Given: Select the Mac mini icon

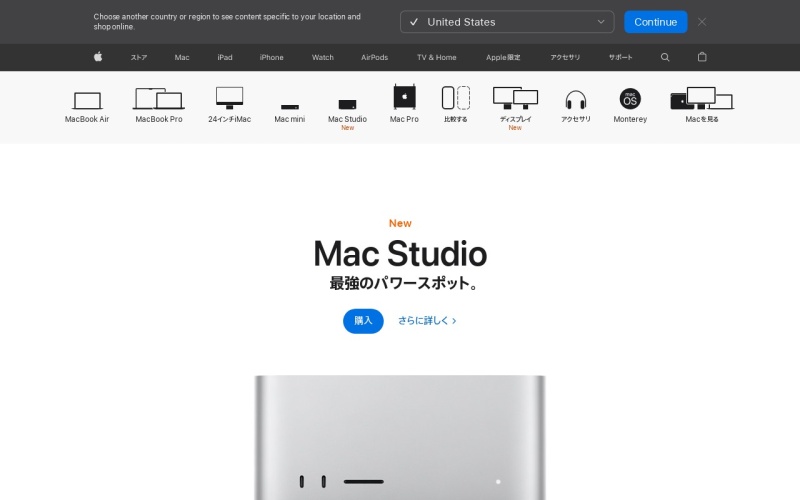Looking at the screenshot, I should click(289, 105).
